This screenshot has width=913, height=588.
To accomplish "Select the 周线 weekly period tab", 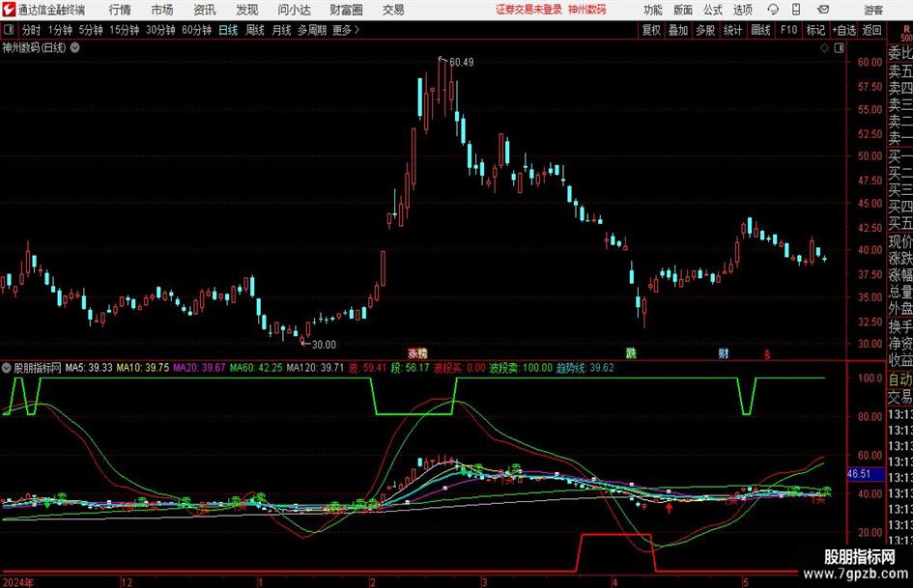I will coord(255,30).
